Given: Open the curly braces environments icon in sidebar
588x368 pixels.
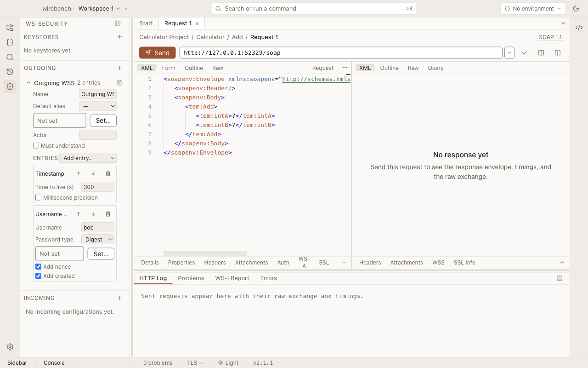Looking at the screenshot, I should [x=10, y=42].
